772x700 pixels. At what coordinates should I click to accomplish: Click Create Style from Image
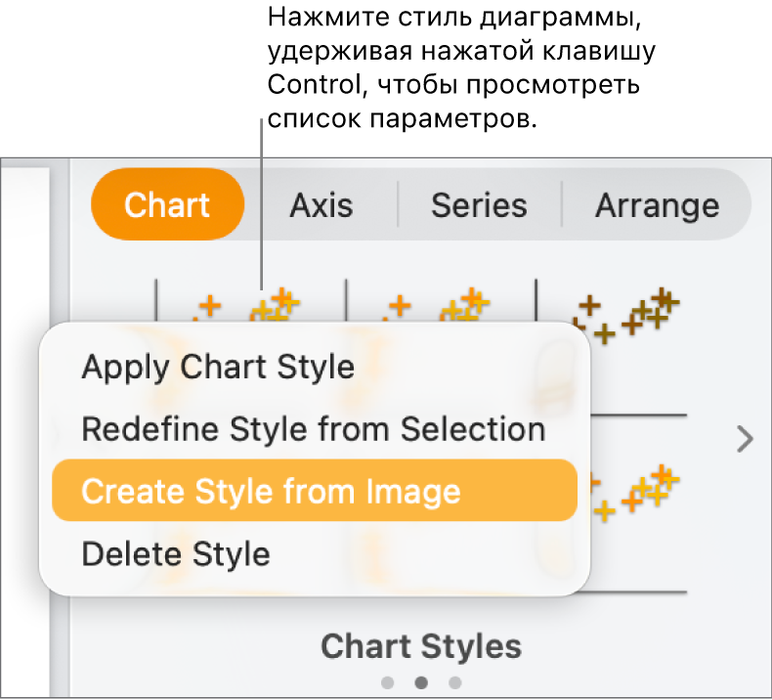271,491
